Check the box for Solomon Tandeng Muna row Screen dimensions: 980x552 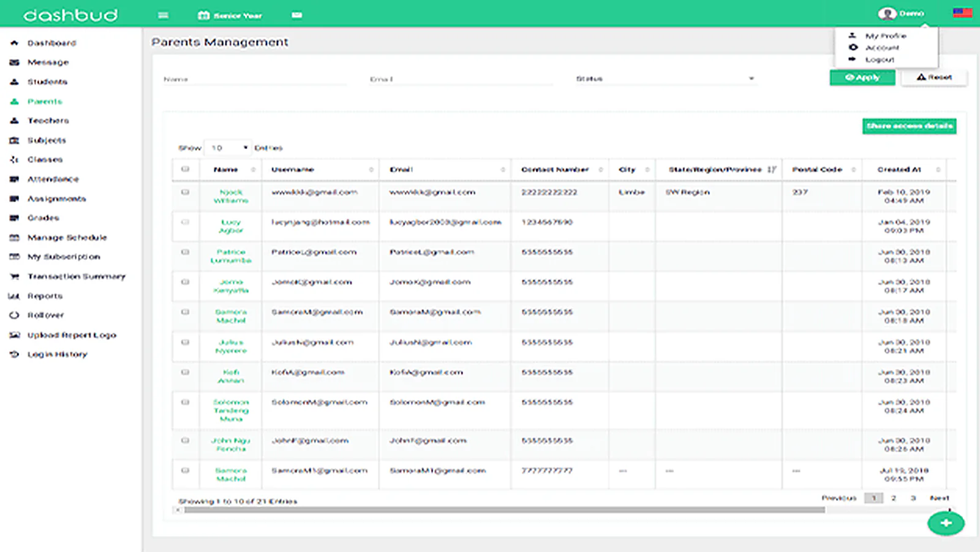(x=186, y=402)
